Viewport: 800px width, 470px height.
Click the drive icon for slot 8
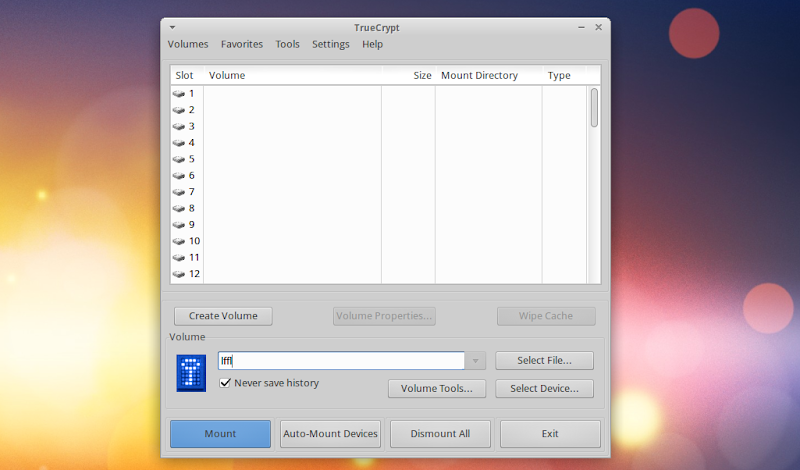pos(179,208)
